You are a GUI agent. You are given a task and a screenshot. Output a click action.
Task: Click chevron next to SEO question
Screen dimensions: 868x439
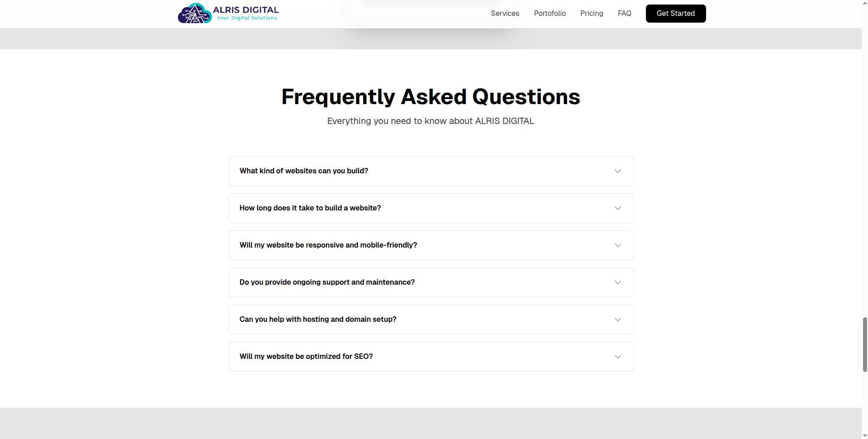pos(617,357)
